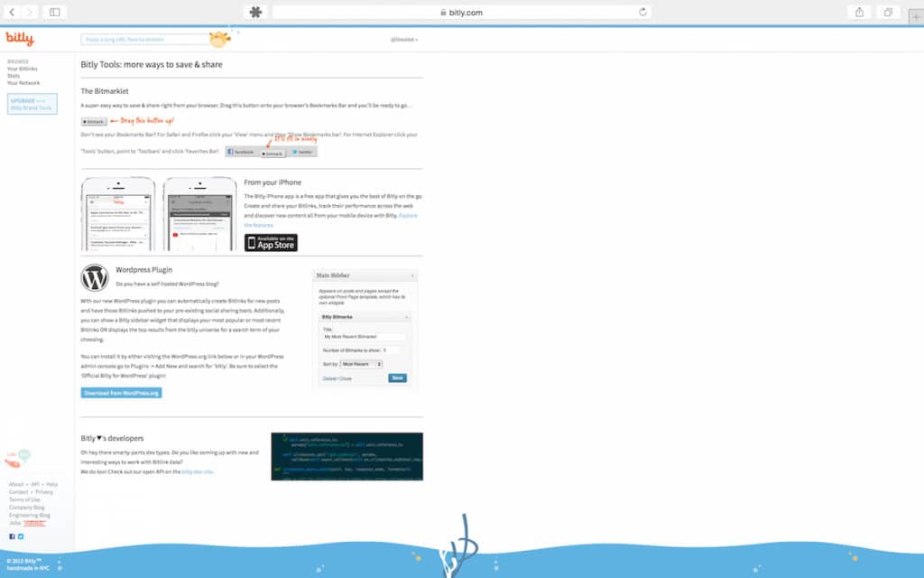Open Your Network in the sidebar
The height and width of the screenshot is (578, 924).
[x=23, y=83]
